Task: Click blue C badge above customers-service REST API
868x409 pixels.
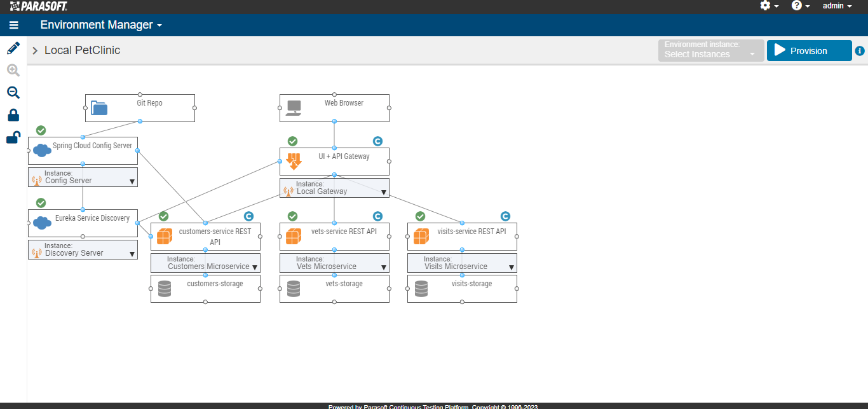Action: (249, 216)
